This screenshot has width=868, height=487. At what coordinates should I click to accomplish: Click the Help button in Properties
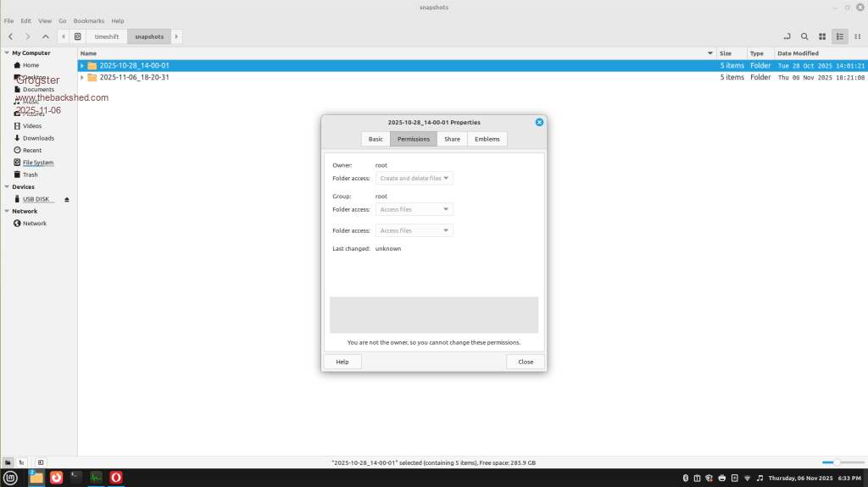tap(342, 362)
